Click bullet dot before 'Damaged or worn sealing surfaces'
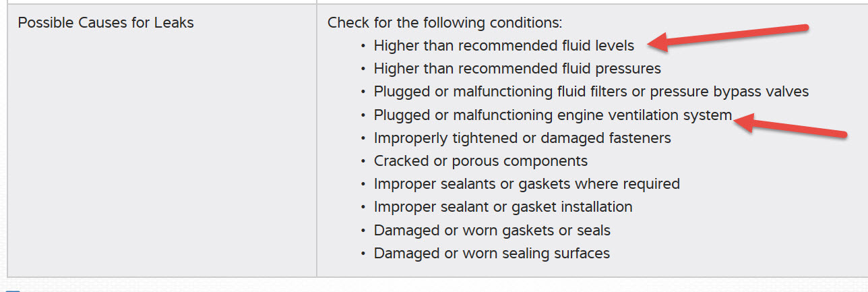Viewport: 868px width, 292px height. (x=363, y=254)
